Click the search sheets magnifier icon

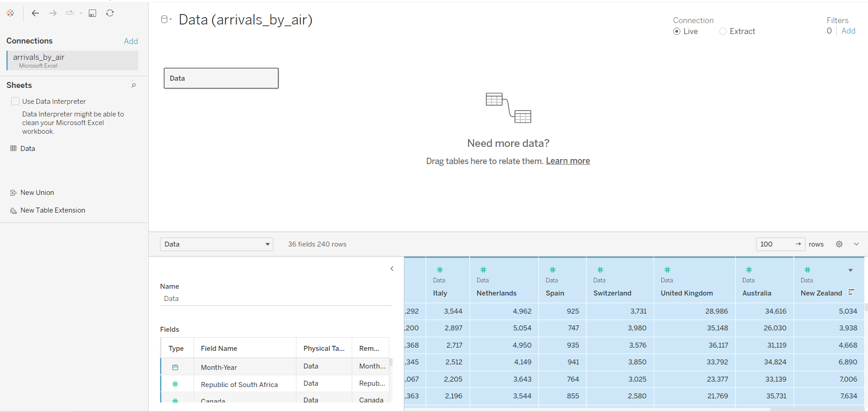(134, 85)
